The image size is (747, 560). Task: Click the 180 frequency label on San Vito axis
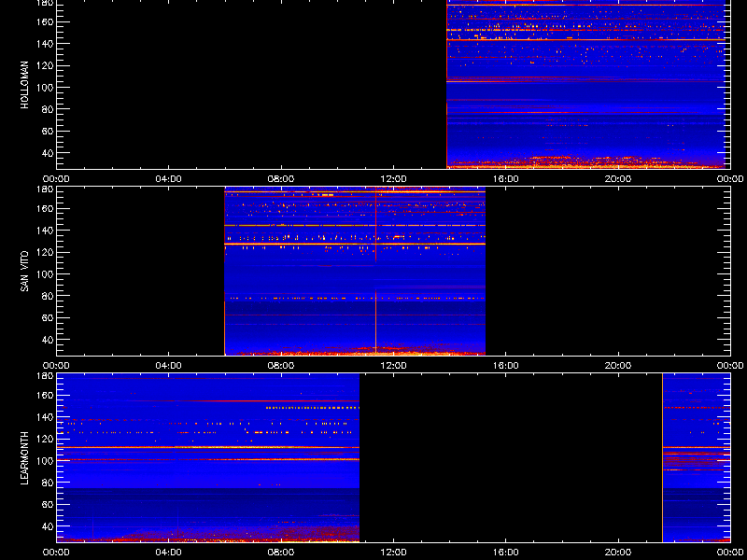pyautogui.click(x=46, y=189)
